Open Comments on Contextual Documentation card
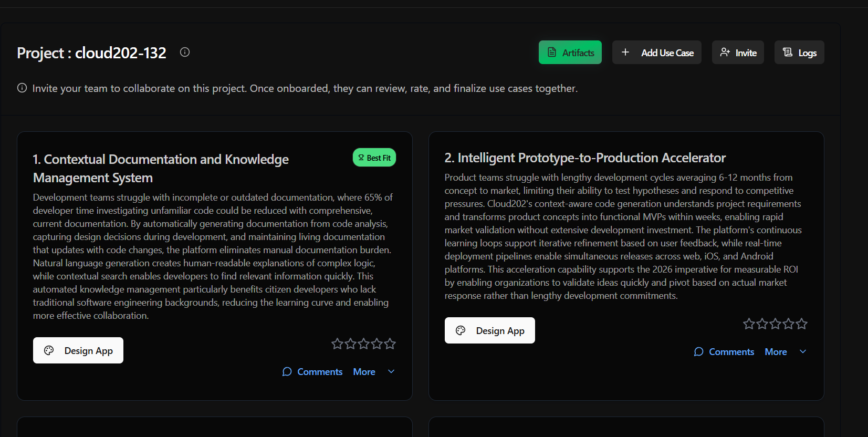 pos(312,372)
